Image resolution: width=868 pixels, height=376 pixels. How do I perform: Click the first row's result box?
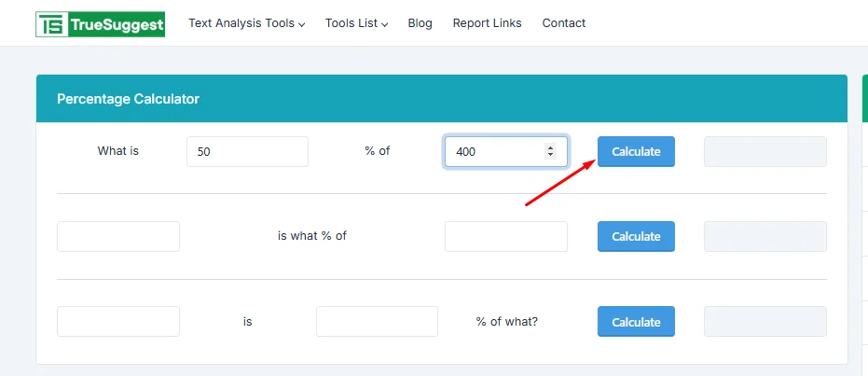(765, 151)
